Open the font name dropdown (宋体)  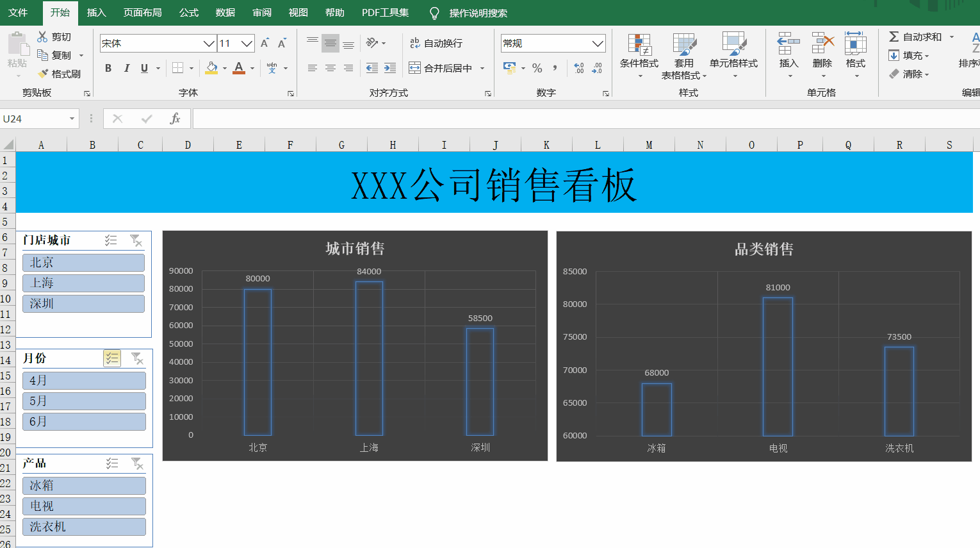(209, 44)
